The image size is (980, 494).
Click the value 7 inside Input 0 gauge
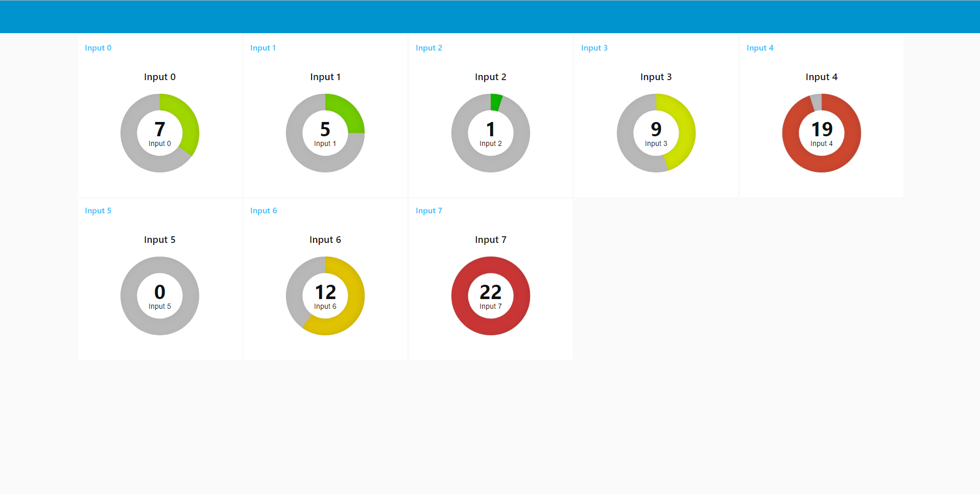tap(160, 130)
